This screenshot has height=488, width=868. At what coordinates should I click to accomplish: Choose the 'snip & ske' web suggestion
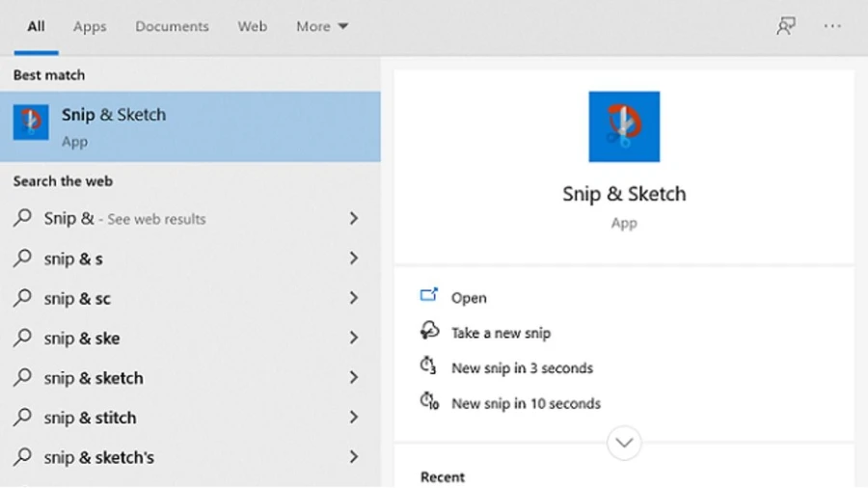coord(190,339)
